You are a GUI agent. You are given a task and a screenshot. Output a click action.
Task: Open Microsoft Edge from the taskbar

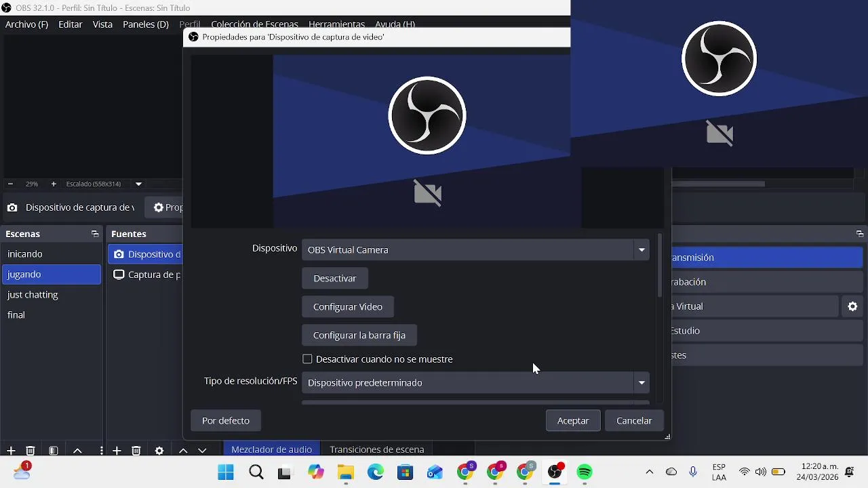pos(375,472)
